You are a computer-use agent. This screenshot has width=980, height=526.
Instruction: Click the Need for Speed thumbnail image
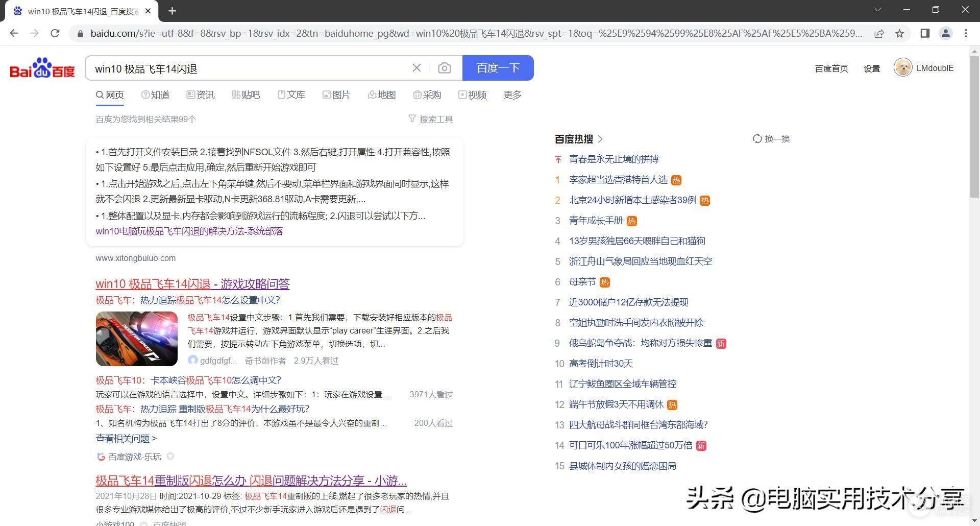(x=137, y=339)
